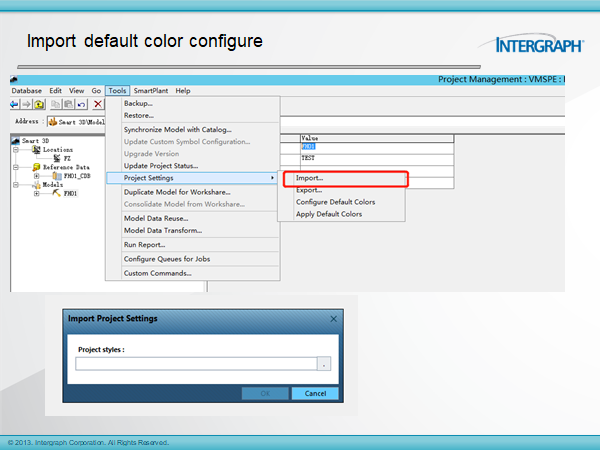Screen dimensions: 600x450
Task: Choose Apply Default Colors
Action: (x=341, y=214)
